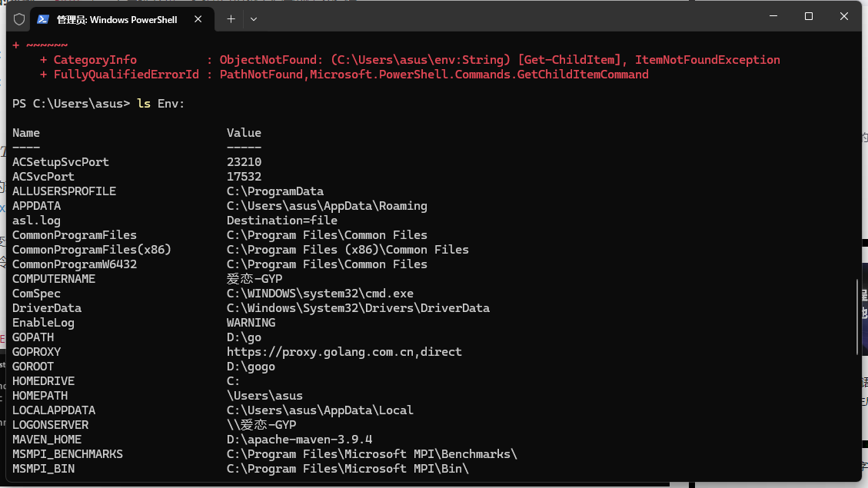Open a new tab with plus button
868x488 pixels.
coord(231,18)
